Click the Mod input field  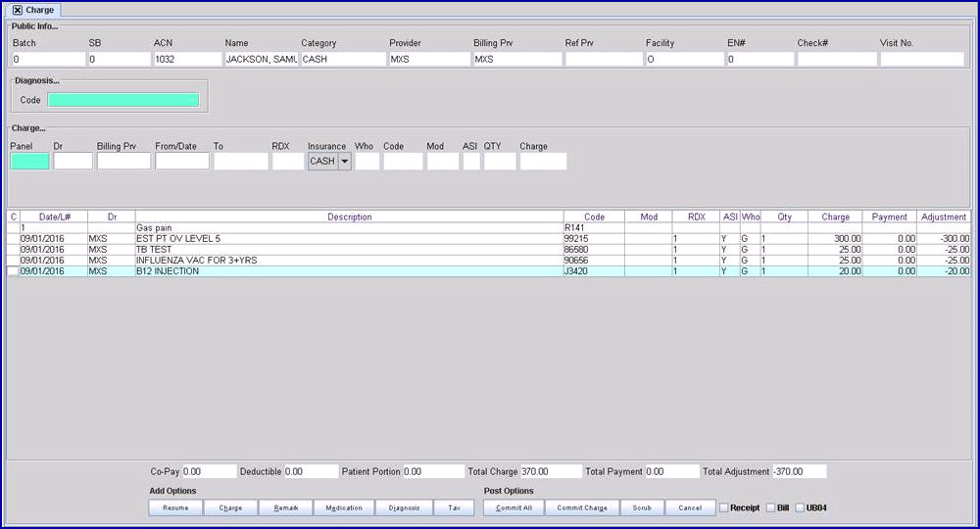pyautogui.click(x=443, y=161)
